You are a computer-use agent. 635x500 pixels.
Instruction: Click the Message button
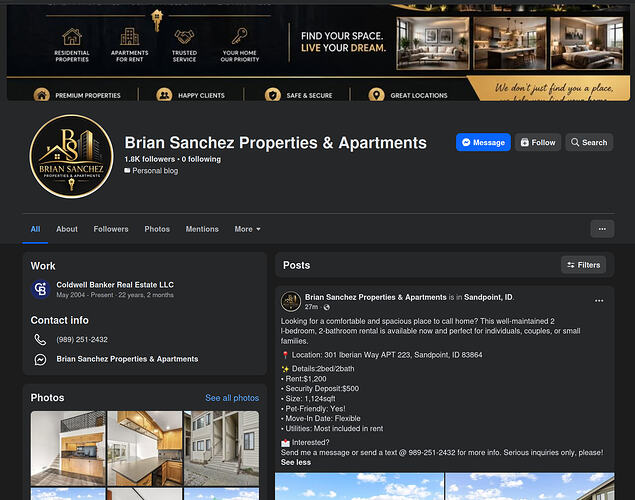point(483,143)
